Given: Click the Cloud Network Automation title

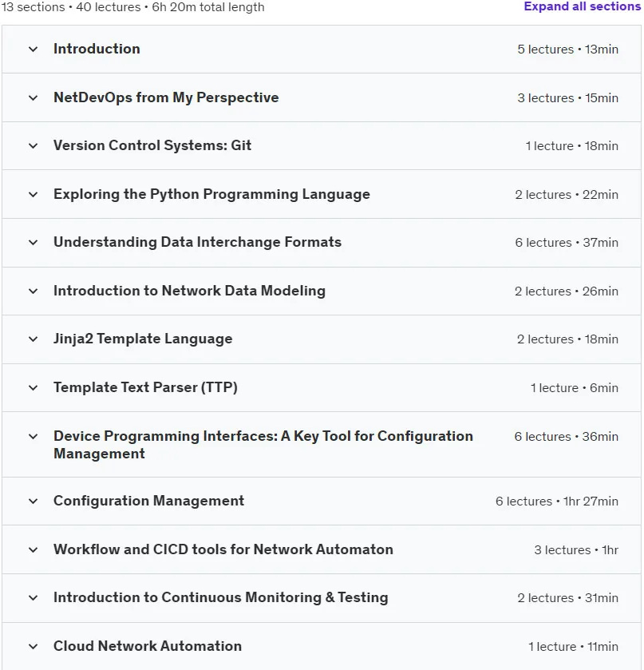Looking at the screenshot, I should click(148, 646).
